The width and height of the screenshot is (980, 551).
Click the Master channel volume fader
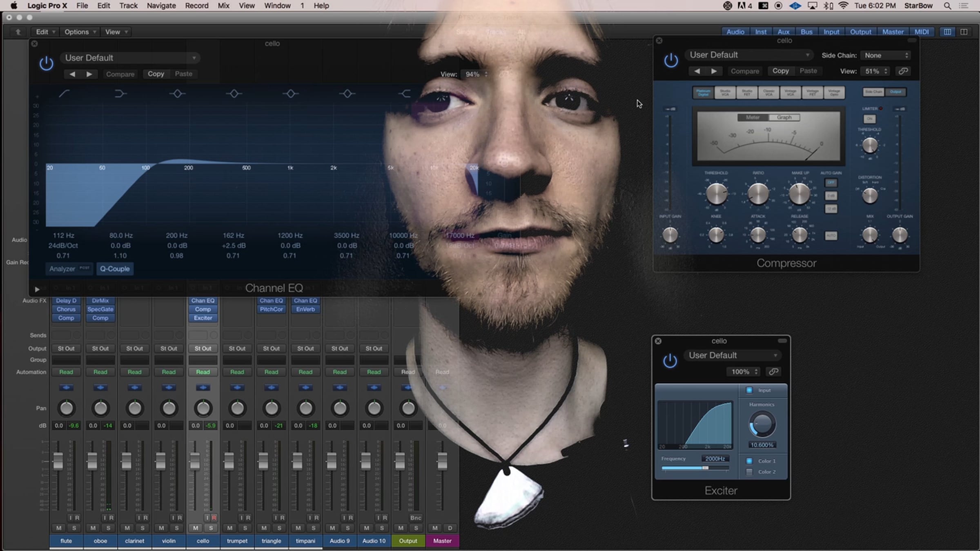point(442,460)
